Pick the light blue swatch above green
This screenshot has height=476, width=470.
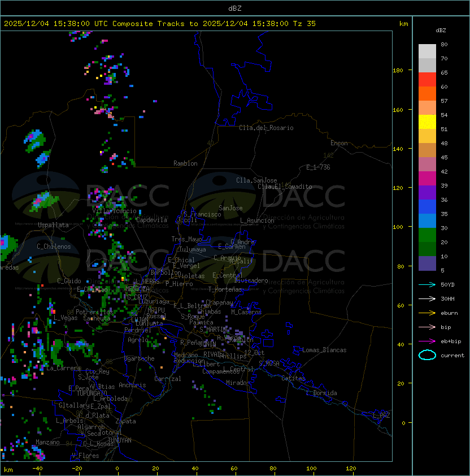[x=427, y=220]
